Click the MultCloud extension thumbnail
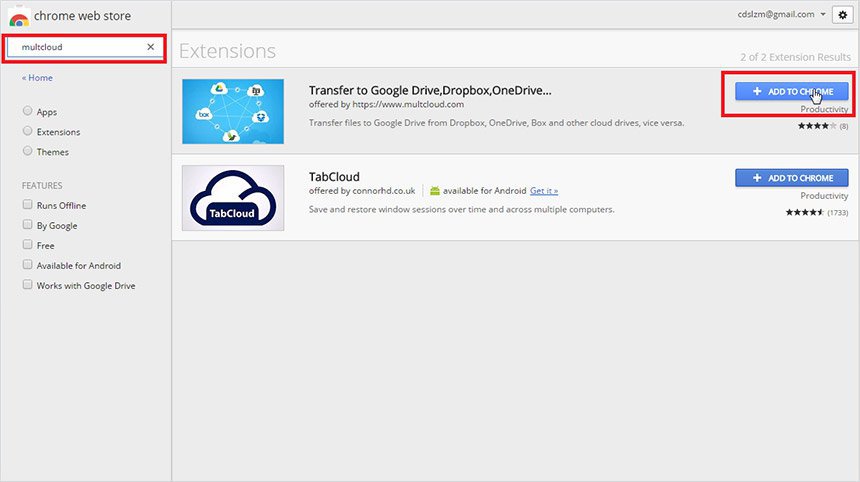Image resolution: width=860 pixels, height=482 pixels. (x=233, y=111)
